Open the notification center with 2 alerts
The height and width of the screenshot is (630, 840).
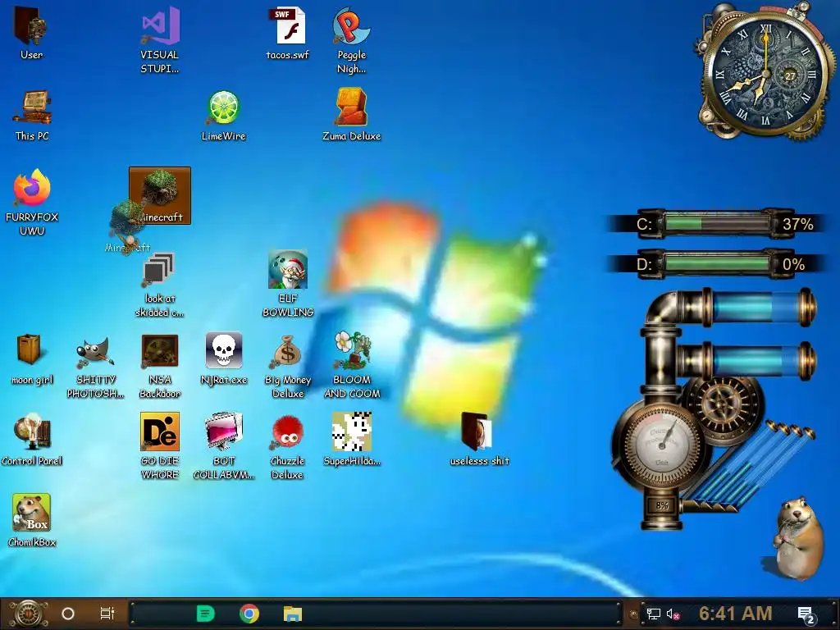click(x=806, y=614)
